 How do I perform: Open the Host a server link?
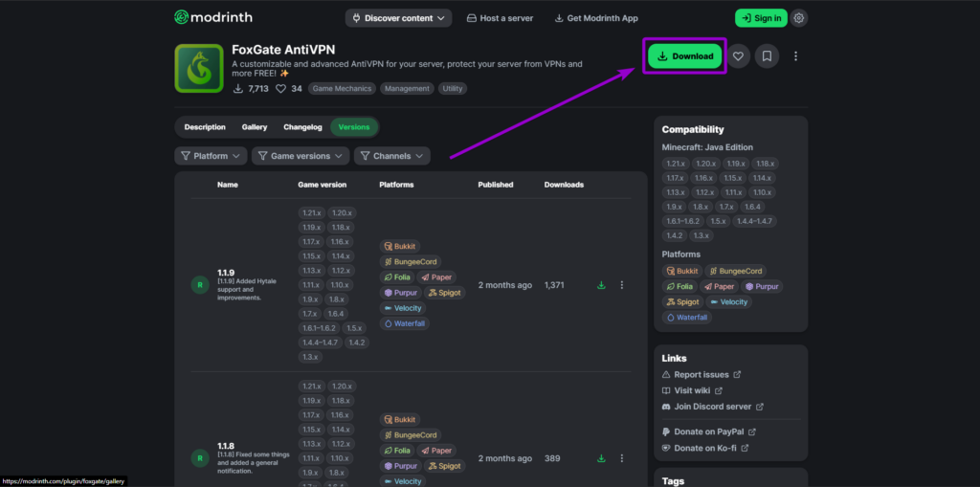click(500, 18)
